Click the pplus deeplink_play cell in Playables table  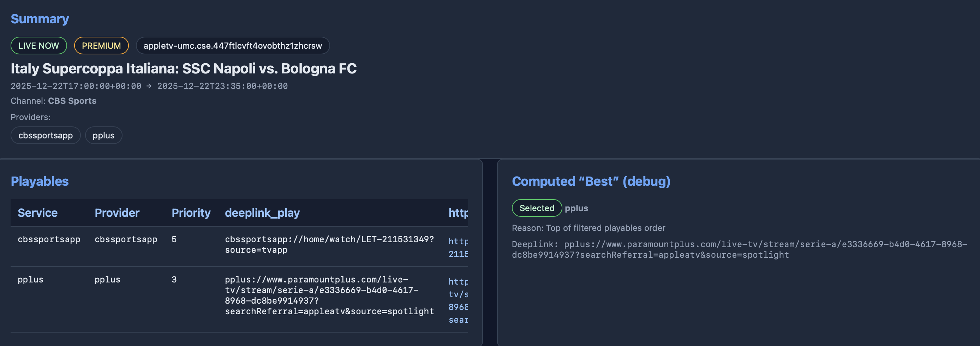pos(329,296)
